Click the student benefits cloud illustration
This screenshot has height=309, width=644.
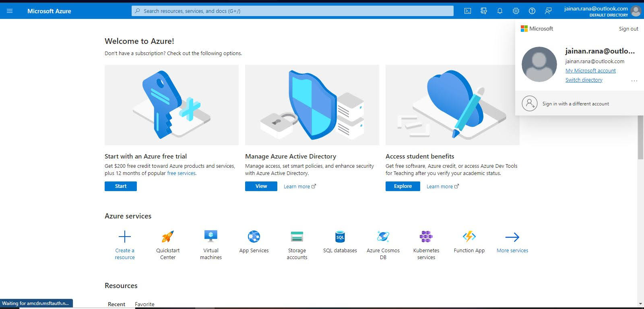pyautogui.click(x=452, y=105)
